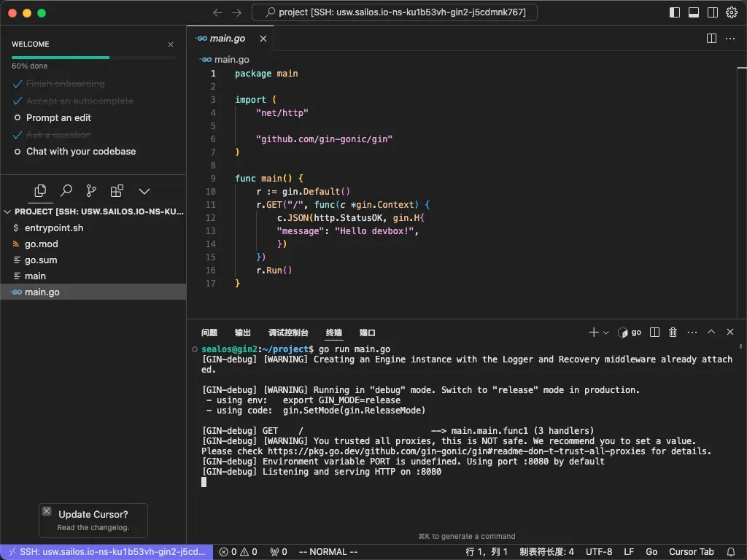Screen dimensions: 747x560
Task: Open the terminal overflow '...' menu
Action: (692, 332)
